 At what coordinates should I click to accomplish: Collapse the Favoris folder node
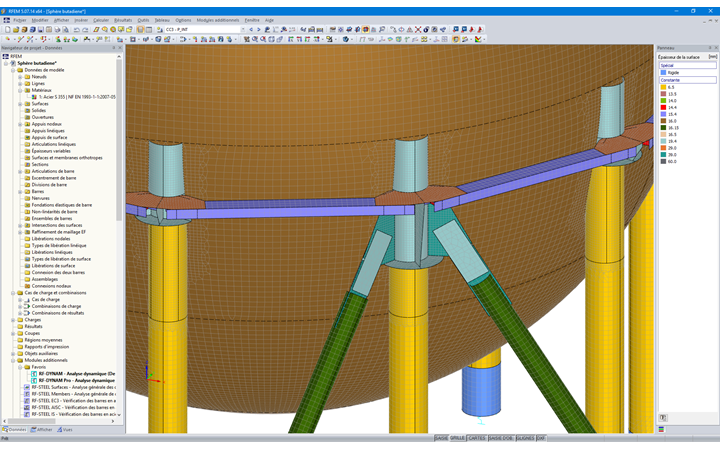click(20, 367)
